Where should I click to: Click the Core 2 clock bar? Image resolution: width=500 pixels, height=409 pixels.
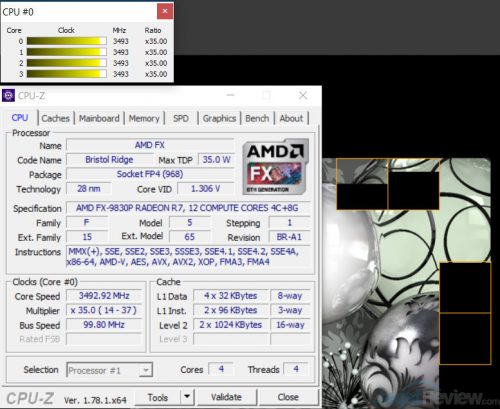67,63
